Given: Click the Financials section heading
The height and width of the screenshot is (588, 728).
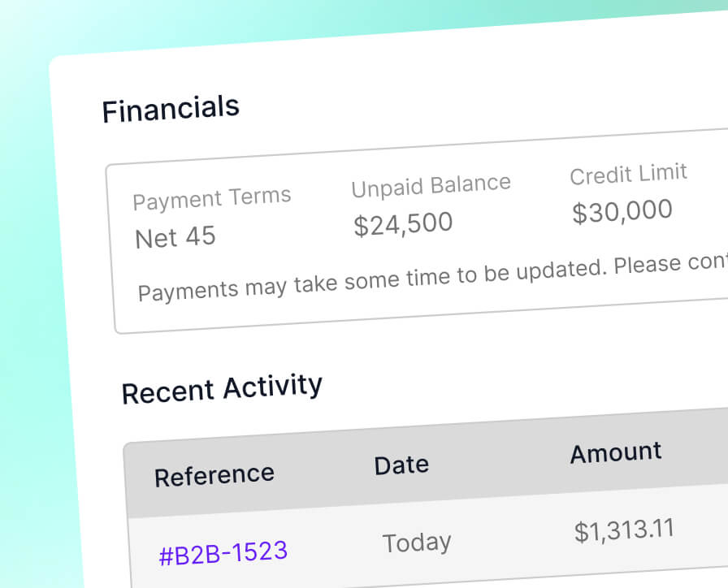Looking at the screenshot, I should pyautogui.click(x=171, y=108).
